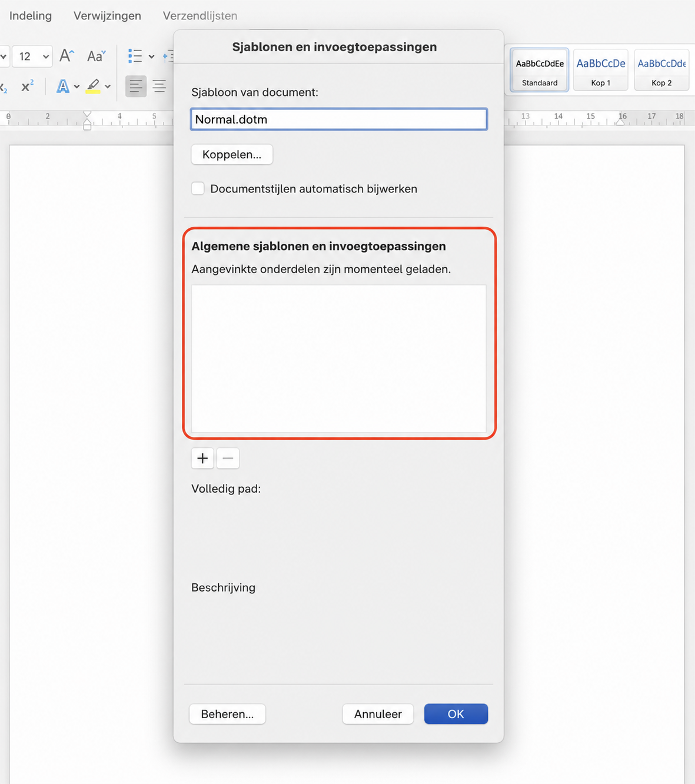Expand the bullet list style arrow
This screenshot has height=784, width=695.
coord(151,57)
